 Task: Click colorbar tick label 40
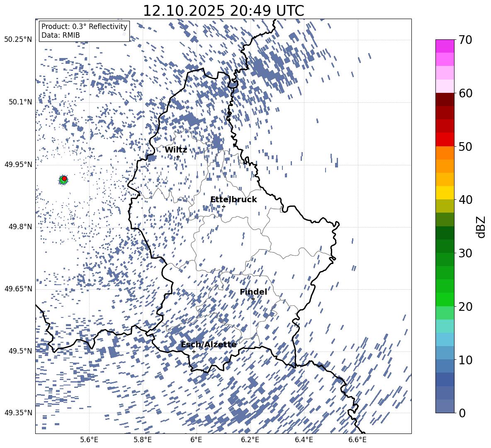click(x=465, y=200)
